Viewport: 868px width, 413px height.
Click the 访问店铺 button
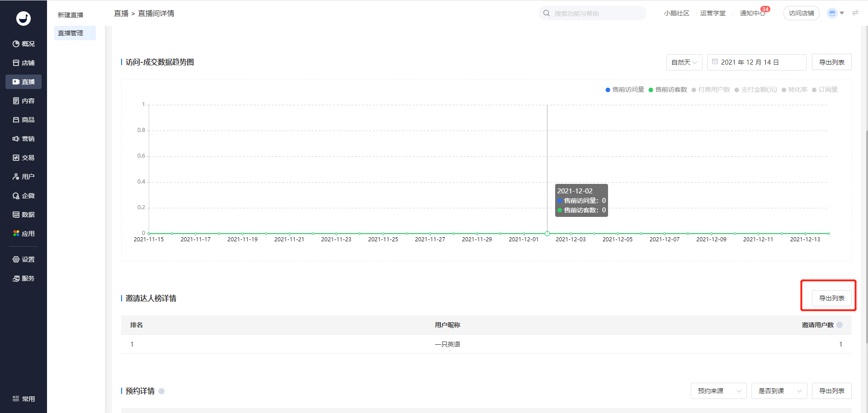(801, 13)
